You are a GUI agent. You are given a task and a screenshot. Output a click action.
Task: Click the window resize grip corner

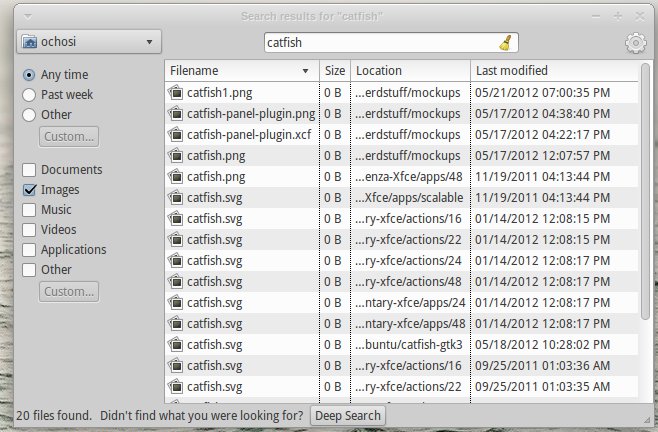[x=647, y=420]
